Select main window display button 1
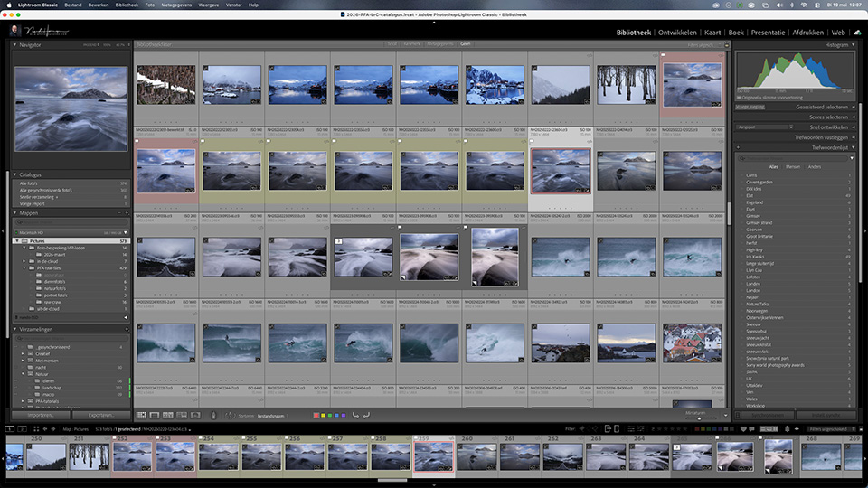 [x=9, y=428]
